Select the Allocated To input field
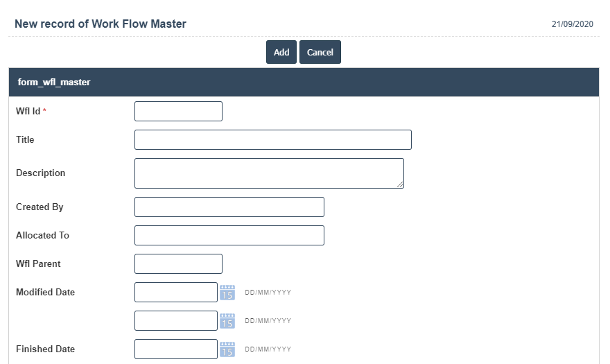 [x=229, y=236]
